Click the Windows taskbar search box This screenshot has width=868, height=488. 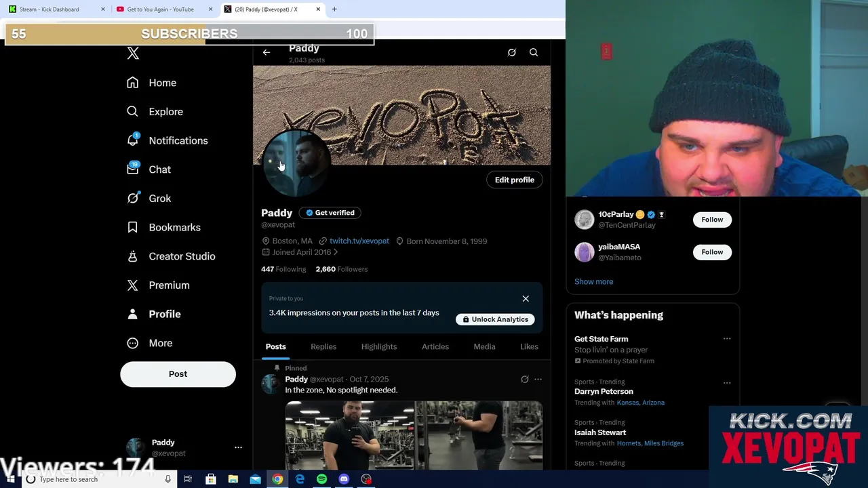coord(99,479)
